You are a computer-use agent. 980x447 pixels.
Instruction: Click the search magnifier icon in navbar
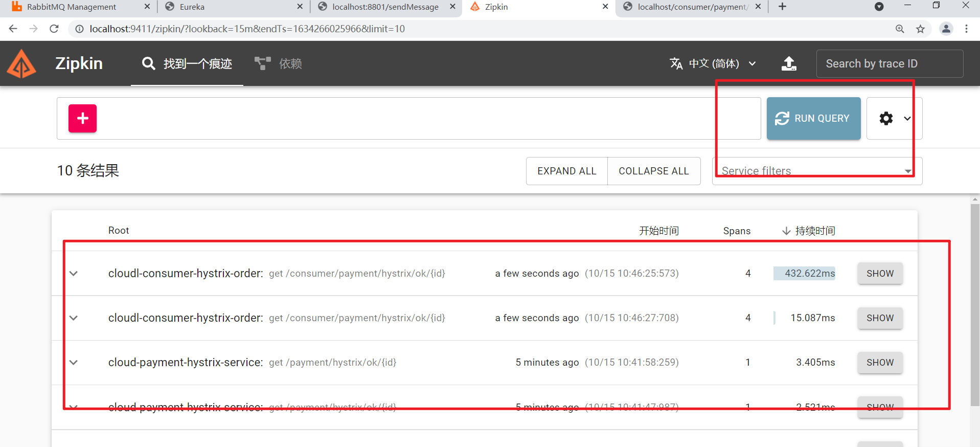coord(148,63)
